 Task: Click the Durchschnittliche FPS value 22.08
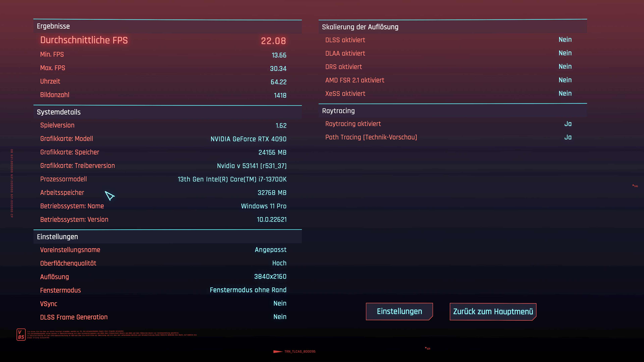(x=273, y=41)
